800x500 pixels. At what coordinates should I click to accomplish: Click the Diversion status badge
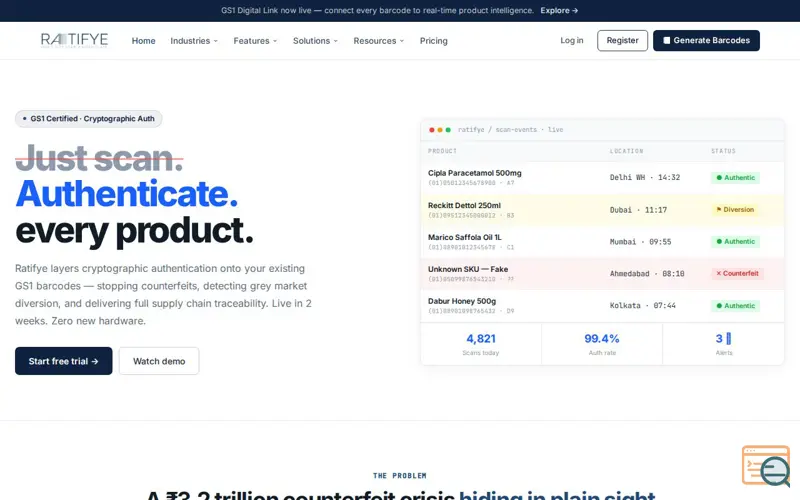click(x=735, y=210)
